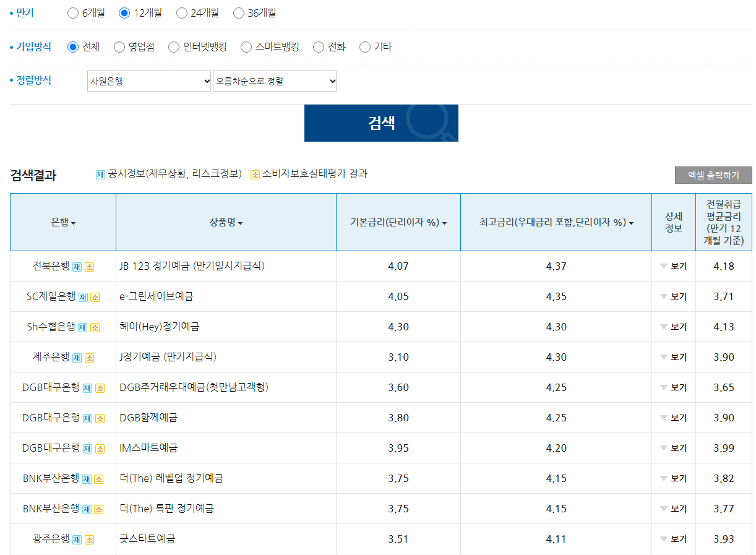Open 소 consumer protection icon for Sh수협은행
The height and width of the screenshot is (555, 756).
95,327
